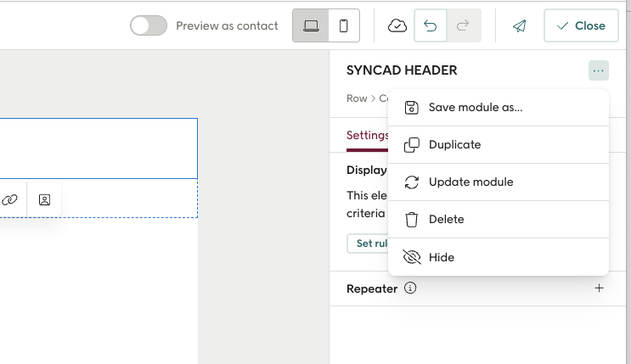
Task: Choose Update module option
Action: pos(499,182)
